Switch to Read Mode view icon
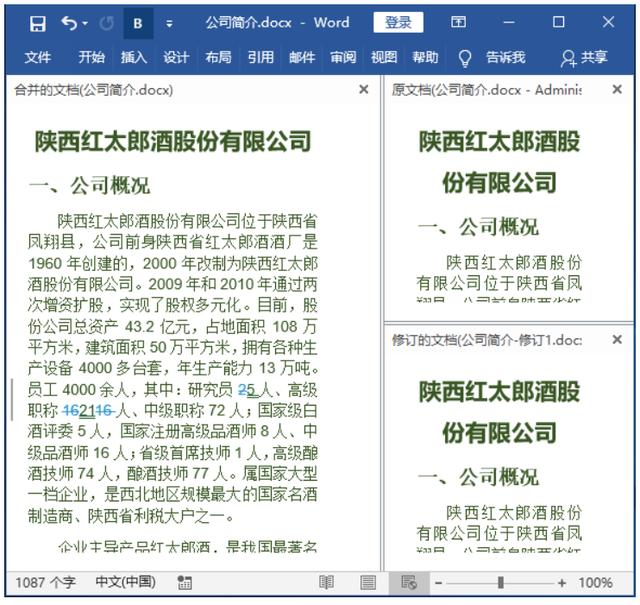The image size is (640, 605). pyautogui.click(x=327, y=583)
